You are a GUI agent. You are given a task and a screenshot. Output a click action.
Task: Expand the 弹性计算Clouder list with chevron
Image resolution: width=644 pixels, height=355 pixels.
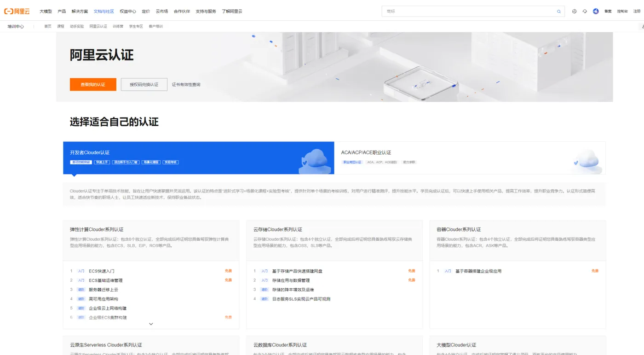(151, 324)
